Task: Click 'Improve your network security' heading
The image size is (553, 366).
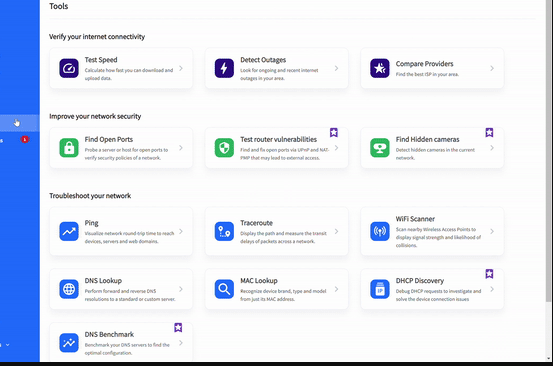Action: pos(95,116)
